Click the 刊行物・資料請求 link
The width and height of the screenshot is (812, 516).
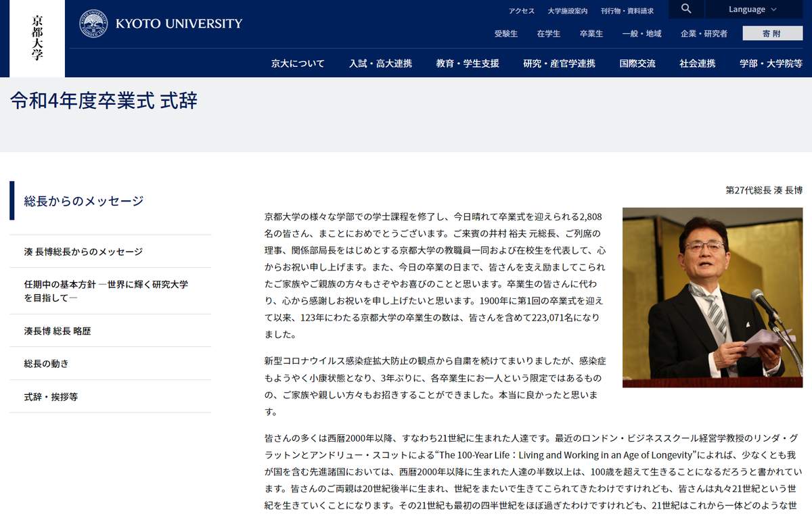625,9
